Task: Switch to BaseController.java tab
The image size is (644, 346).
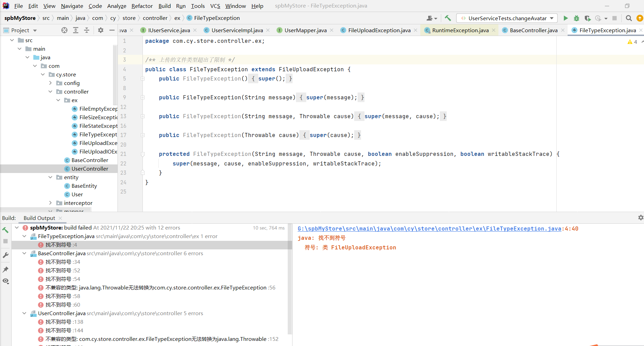Action: [534, 30]
